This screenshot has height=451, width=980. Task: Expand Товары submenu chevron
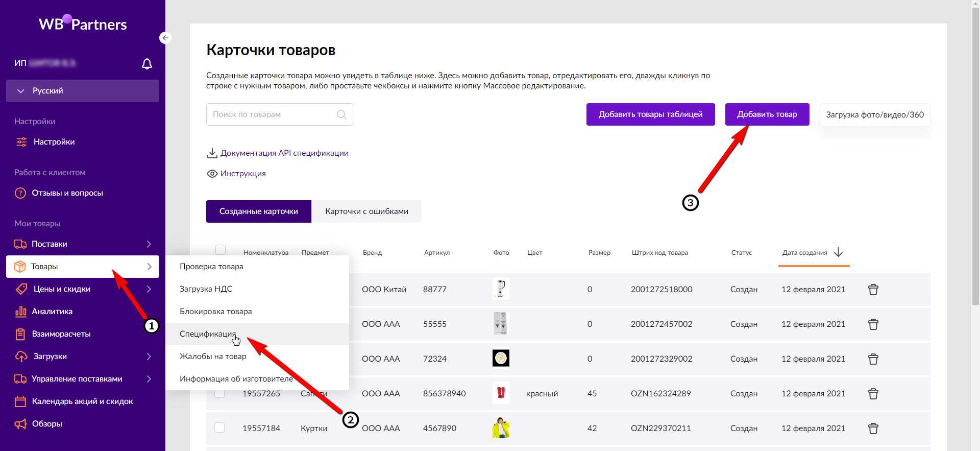click(x=149, y=267)
